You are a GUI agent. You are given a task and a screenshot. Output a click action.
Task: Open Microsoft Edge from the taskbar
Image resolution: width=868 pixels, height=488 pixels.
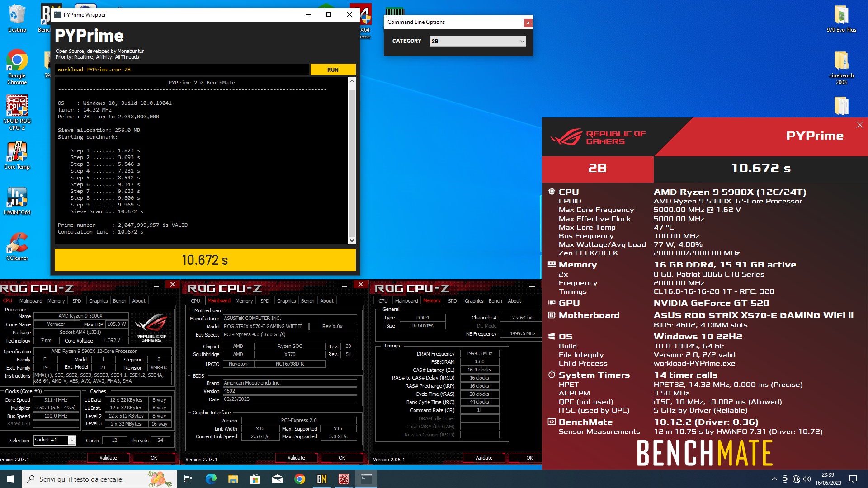211,479
